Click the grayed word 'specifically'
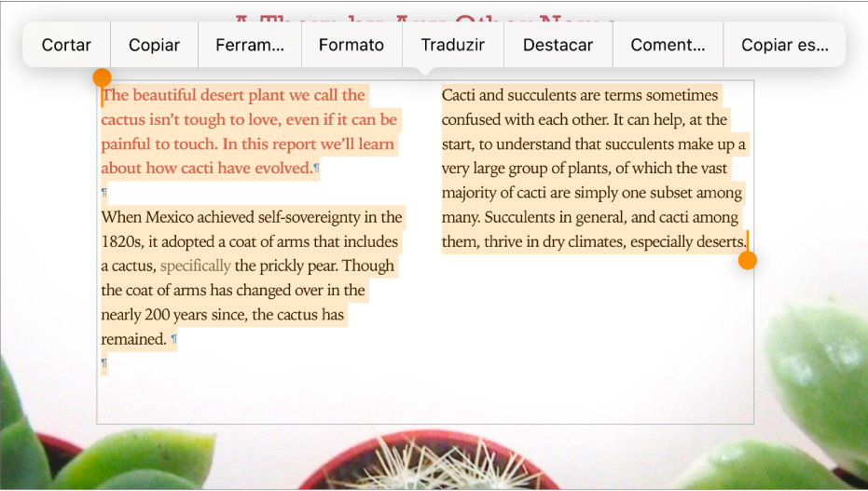868x491 pixels. 196,266
